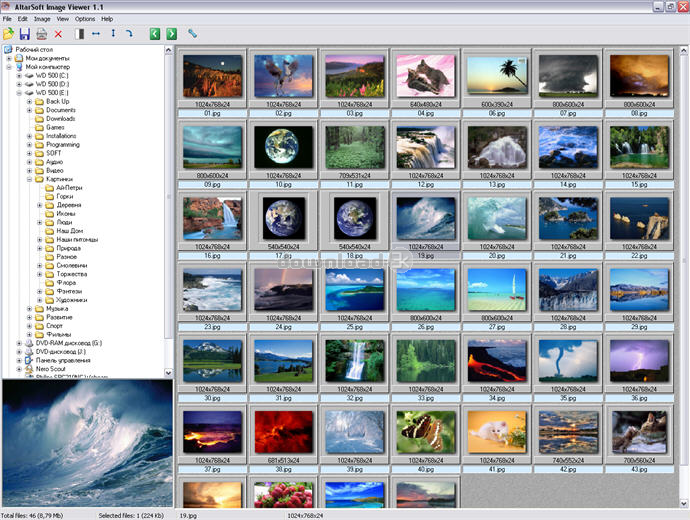Screen dimensions: 690x520
Task: Expand the Фильмы folder node
Action: pos(29,334)
